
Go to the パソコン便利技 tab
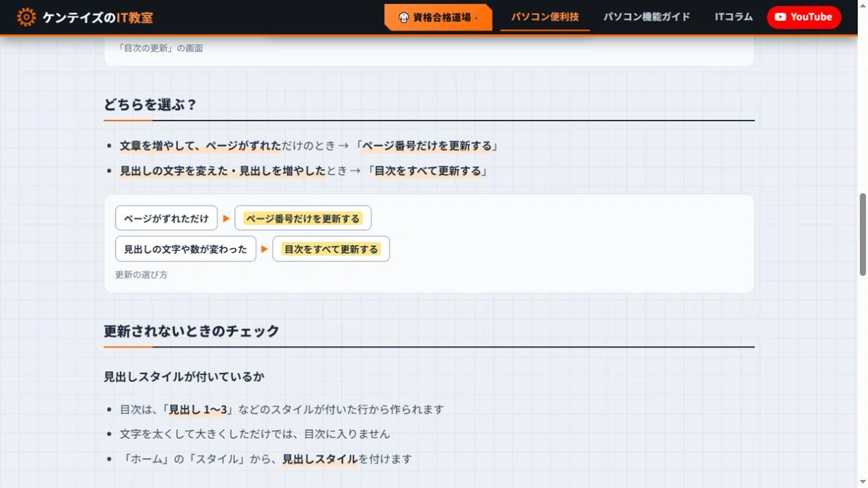tap(545, 17)
